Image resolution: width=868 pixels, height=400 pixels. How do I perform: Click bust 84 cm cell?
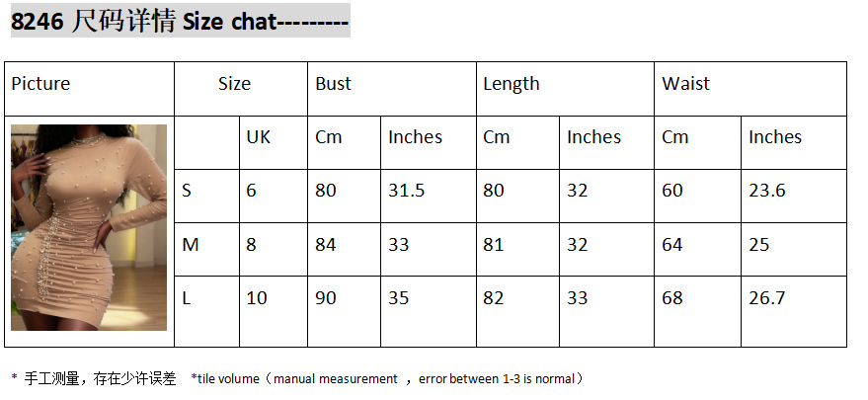[x=326, y=244]
